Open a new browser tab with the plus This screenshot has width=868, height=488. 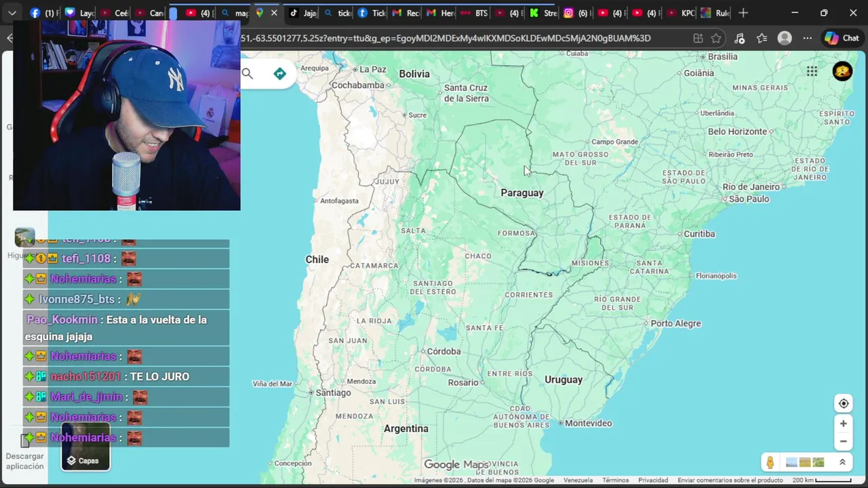coord(743,13)
